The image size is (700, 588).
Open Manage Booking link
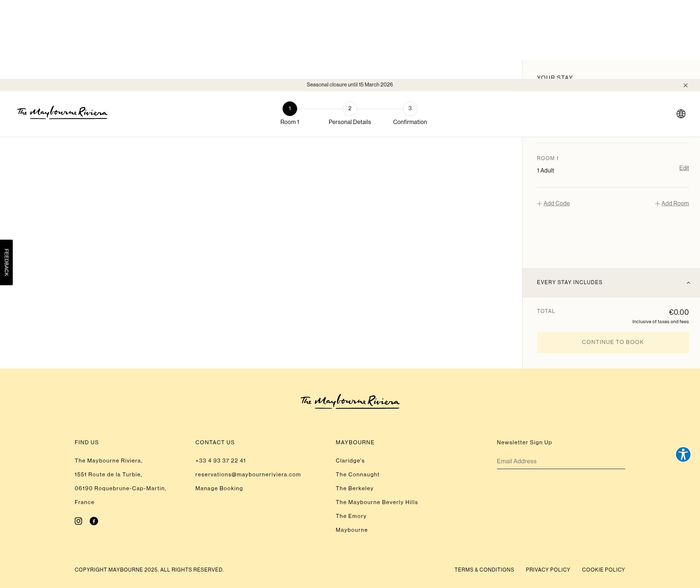219,488
